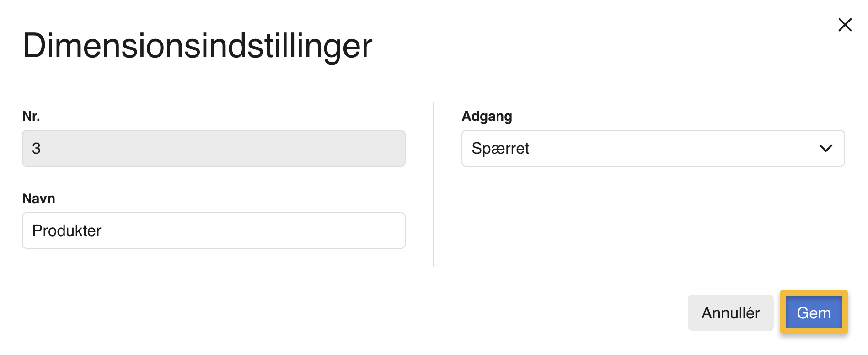Select the Spærret value text
This screenshot has height=355, width=868.
(501, 148)
